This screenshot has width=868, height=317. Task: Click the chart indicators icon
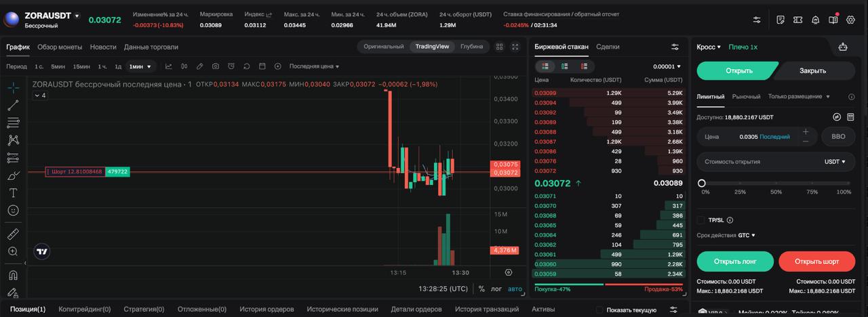click(x=168, y=66)
